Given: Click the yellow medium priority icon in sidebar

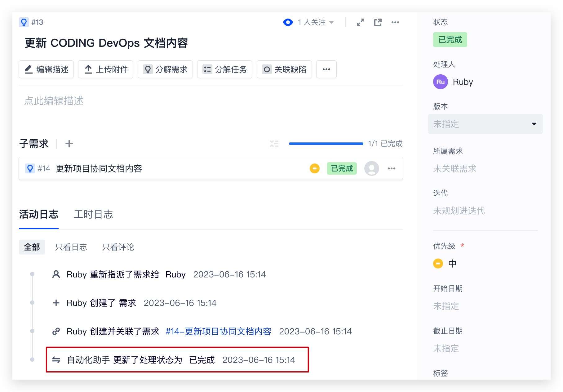Looking at the screenshot, I should 438,264.
